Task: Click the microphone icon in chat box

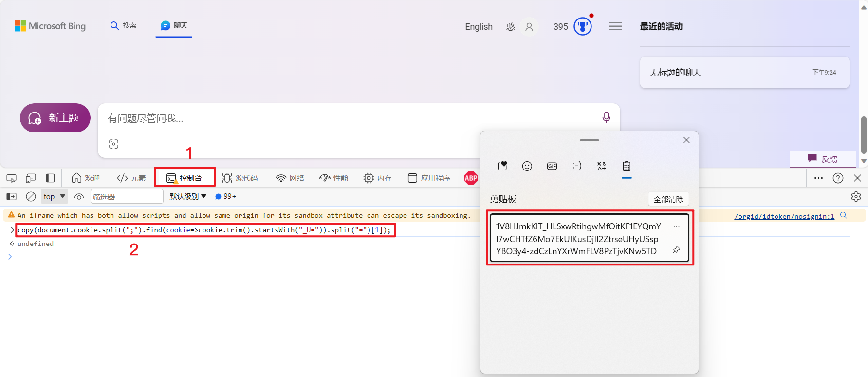Action: [606, 117]
